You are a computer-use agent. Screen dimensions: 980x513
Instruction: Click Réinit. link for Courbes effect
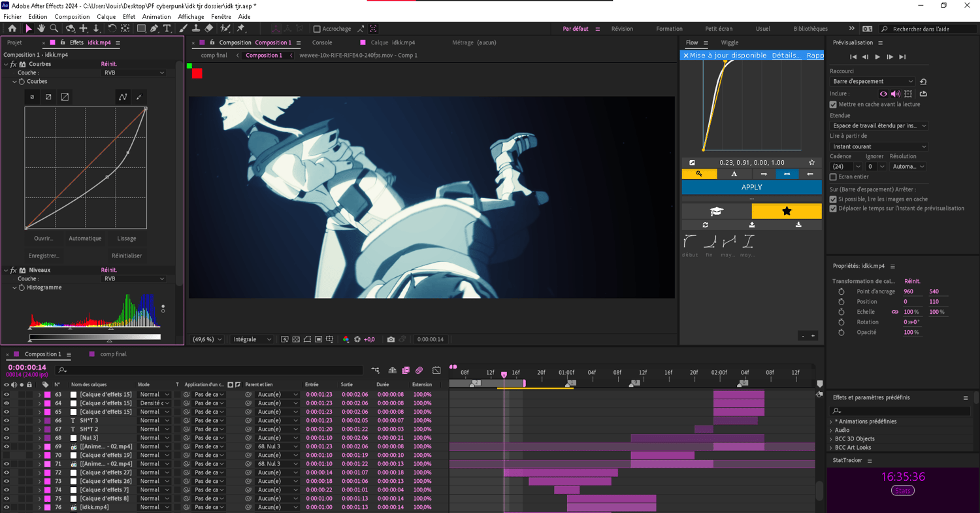tap(109, 64)
